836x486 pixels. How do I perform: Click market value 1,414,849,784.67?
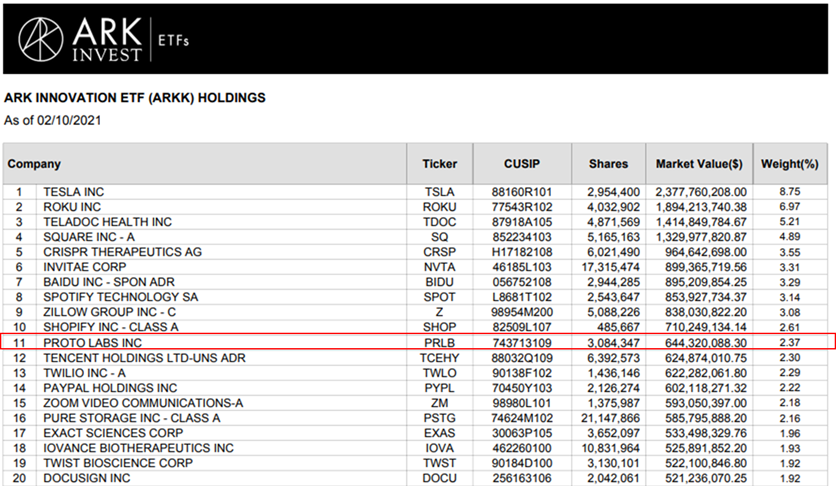(x=701, y=222)
